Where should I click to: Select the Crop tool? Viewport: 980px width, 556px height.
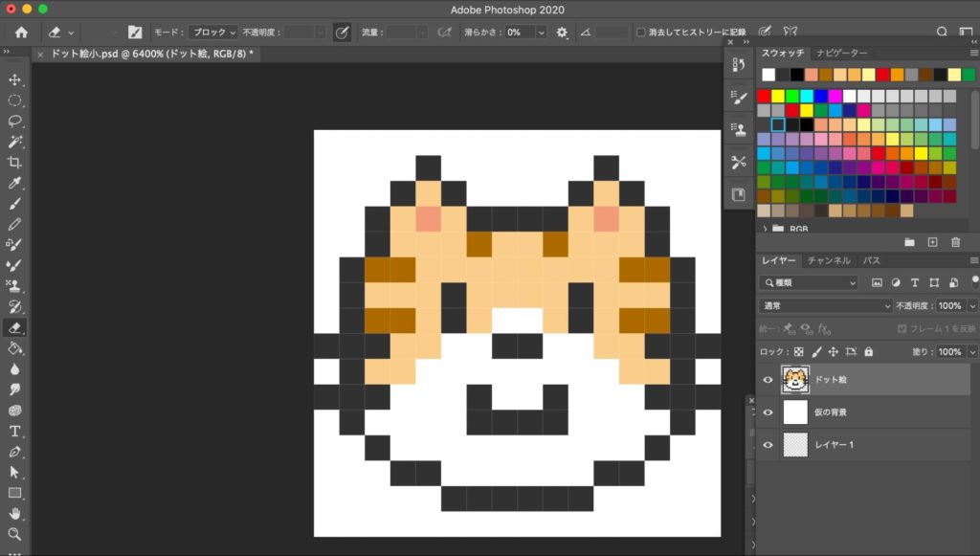(x=12, y=161)
